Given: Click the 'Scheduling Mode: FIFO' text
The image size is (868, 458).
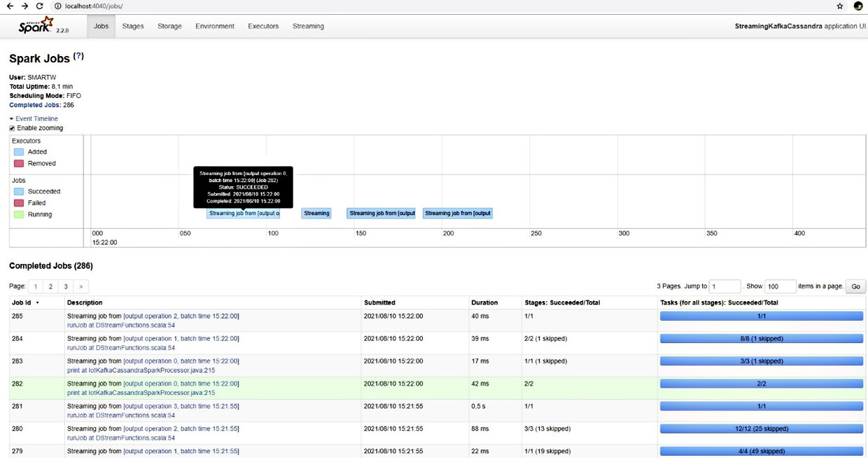Looking at the screenshot, I should tap(45, 96).
